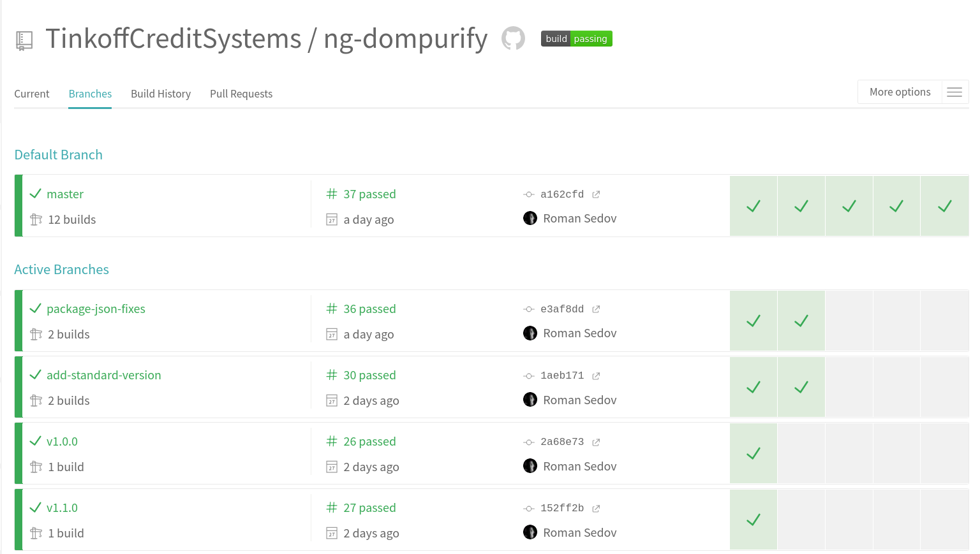Viewport: 980px width, 554px height.
Task: Open commit a162cfd
Action: coord(562,194)
